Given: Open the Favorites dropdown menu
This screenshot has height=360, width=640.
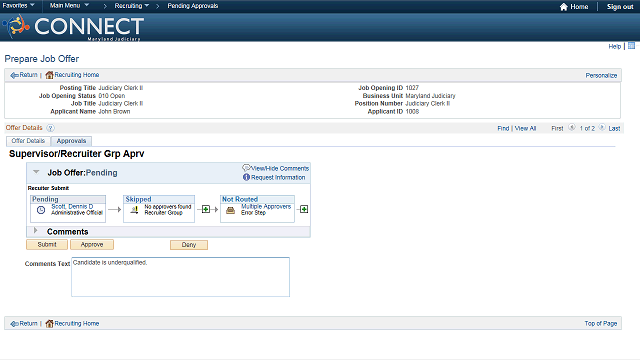Looking at the screenshot, I should pos(18,5).
